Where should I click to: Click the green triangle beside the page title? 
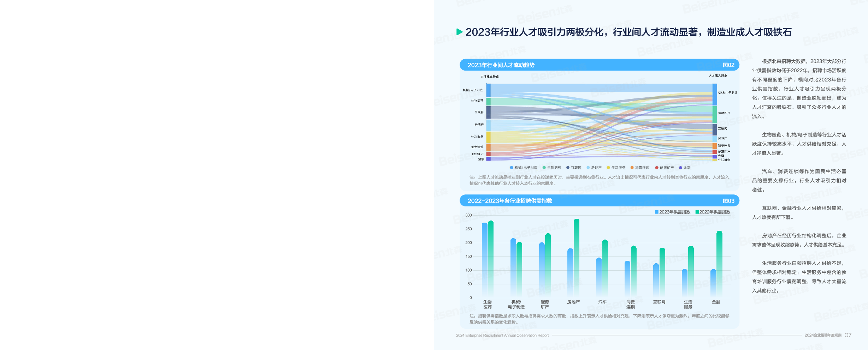click(459, 32)
